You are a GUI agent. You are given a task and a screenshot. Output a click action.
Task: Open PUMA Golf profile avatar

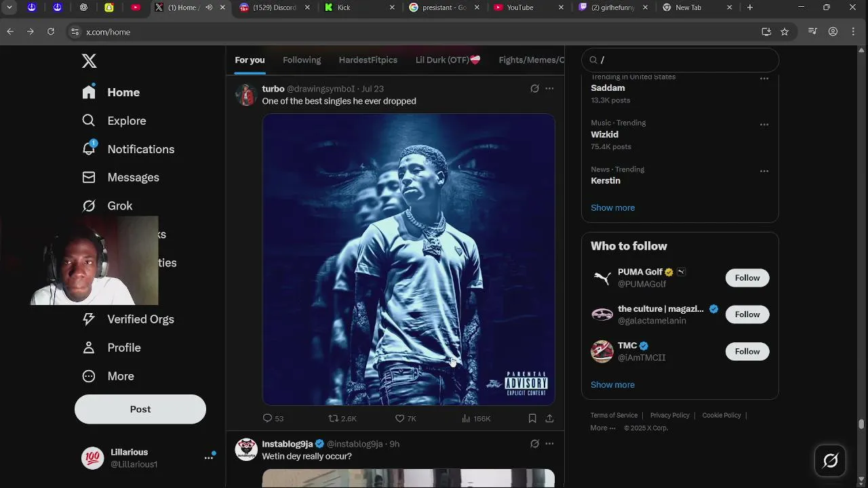coord(602,278)
